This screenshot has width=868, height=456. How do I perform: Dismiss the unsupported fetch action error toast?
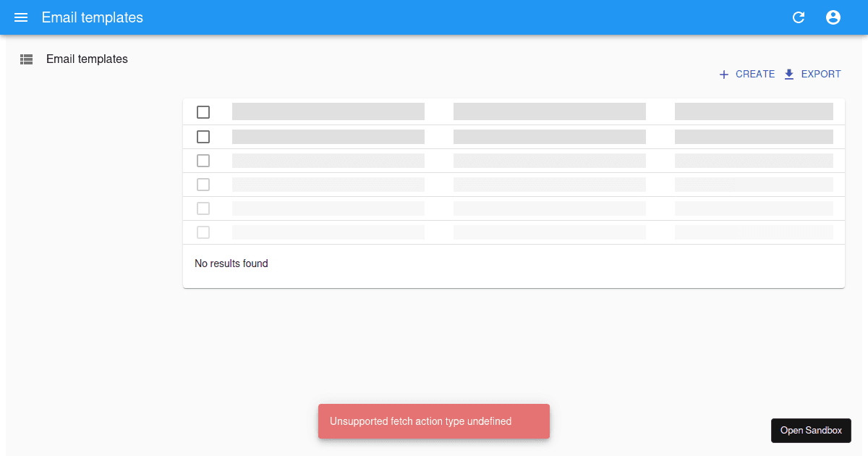pos(433,421)
